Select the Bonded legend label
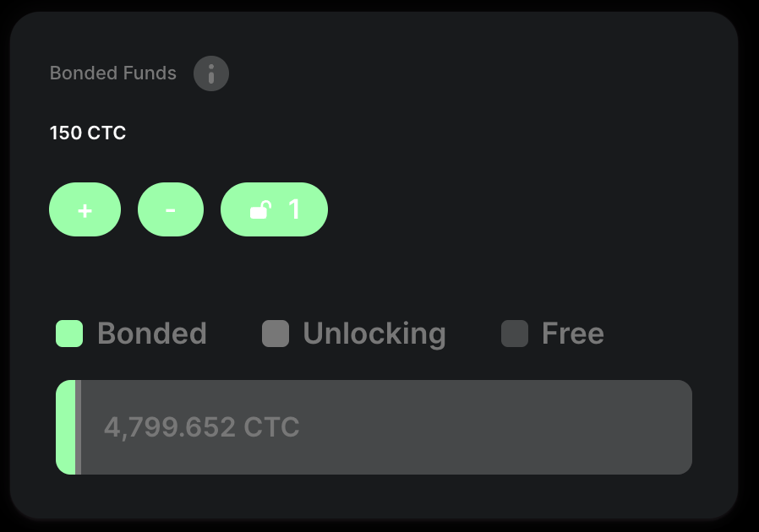 pos(152,334)
